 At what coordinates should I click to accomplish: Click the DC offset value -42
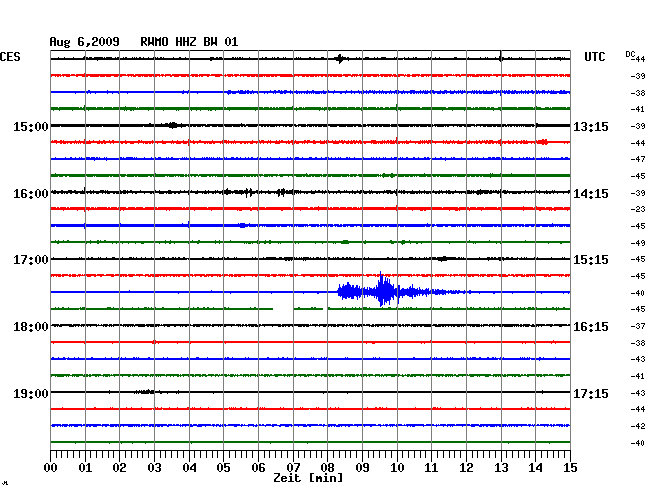[x=638, y=426]
